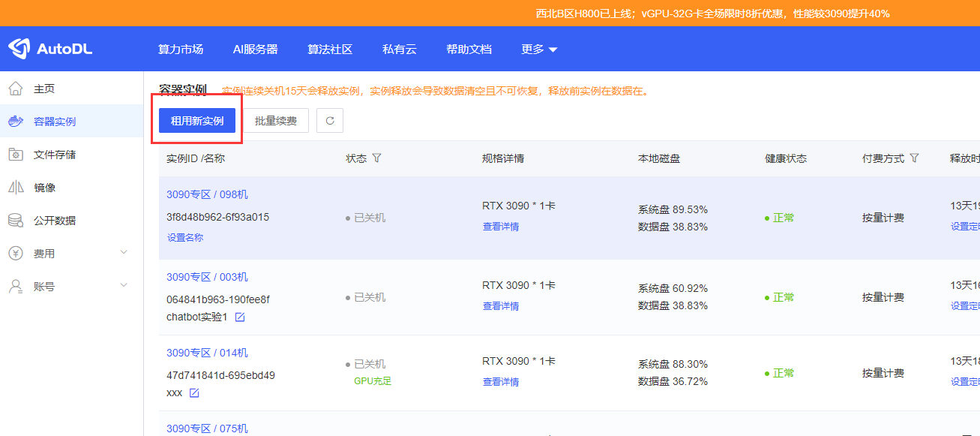Click the GPU充足 status label
The image size is (980, 436).
tap(373, 381)
